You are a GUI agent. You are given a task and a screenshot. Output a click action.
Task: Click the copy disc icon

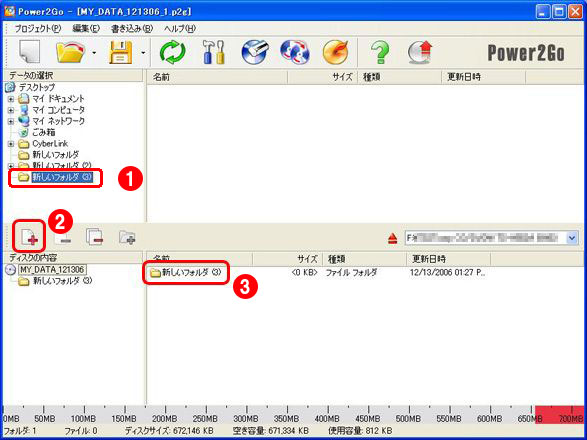click(x=295, y=52)
